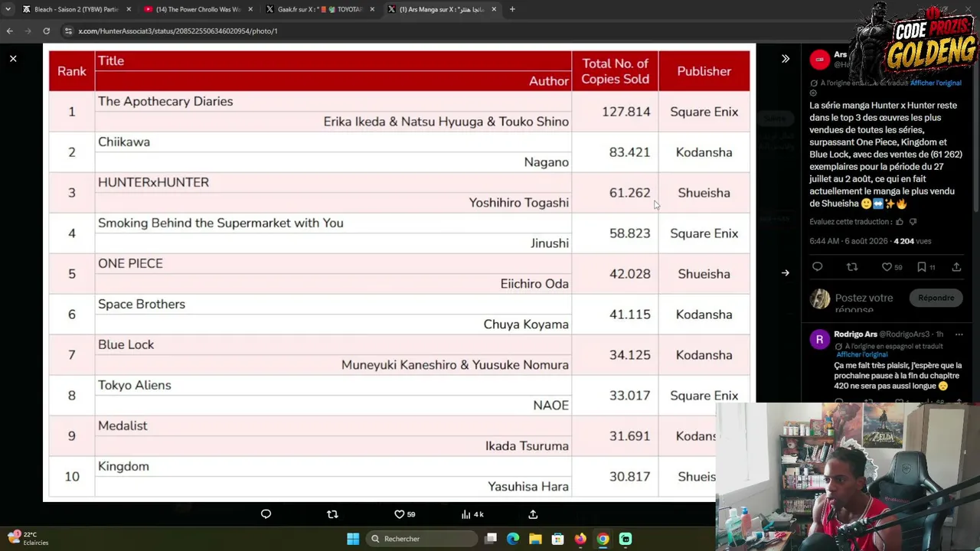Viewport: 980px width, 551px height.
Task: Open a new browser tab
Action: (512, 9)
